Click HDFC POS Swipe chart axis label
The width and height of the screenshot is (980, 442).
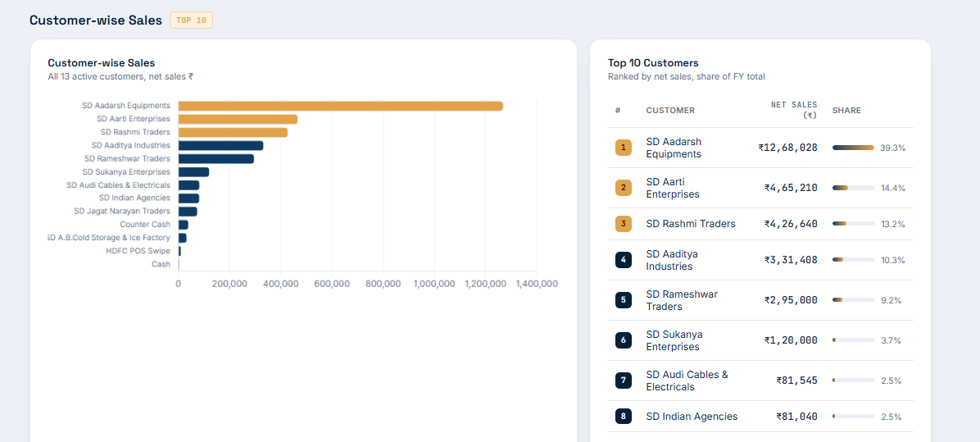pyautogui.click(x=138, y=251)
